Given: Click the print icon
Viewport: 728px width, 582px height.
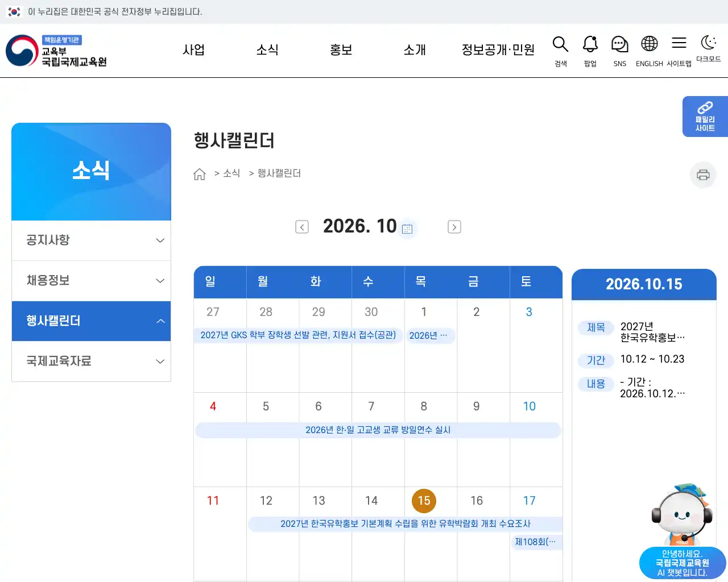Looking at the screenshot, I should point(703,174).
